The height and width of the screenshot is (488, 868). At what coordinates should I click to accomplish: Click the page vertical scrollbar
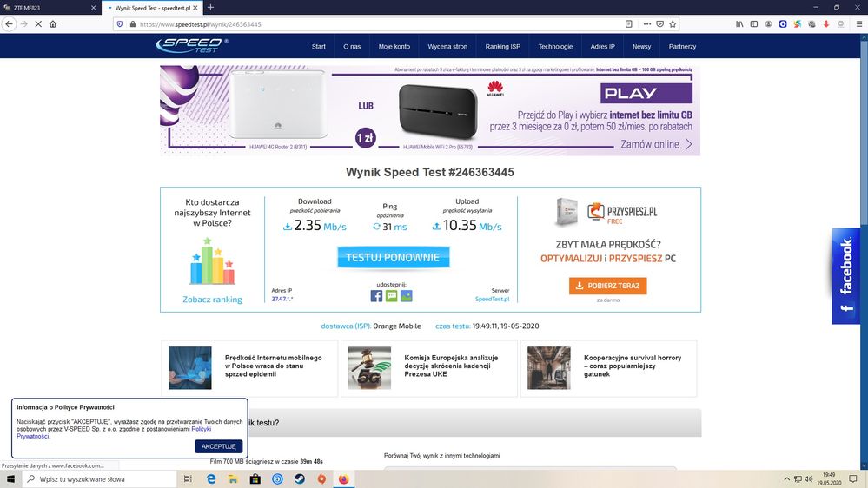tap(864, 132)
